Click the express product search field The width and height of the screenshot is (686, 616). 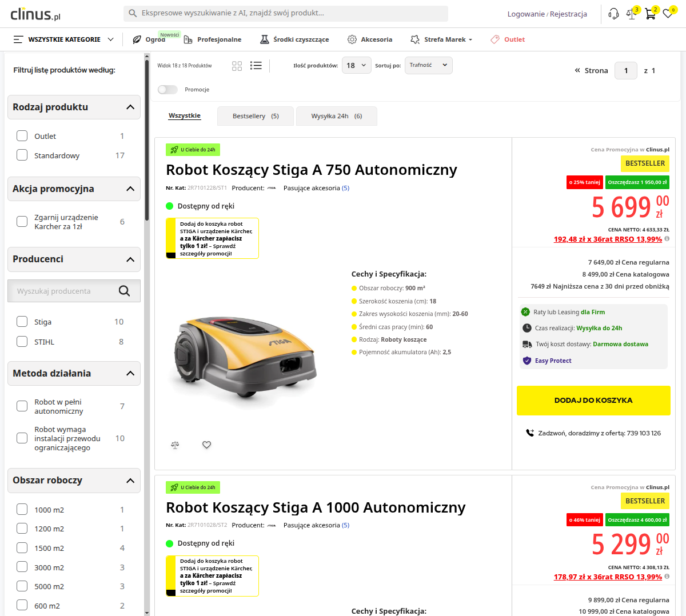click(x=286, y=13)
